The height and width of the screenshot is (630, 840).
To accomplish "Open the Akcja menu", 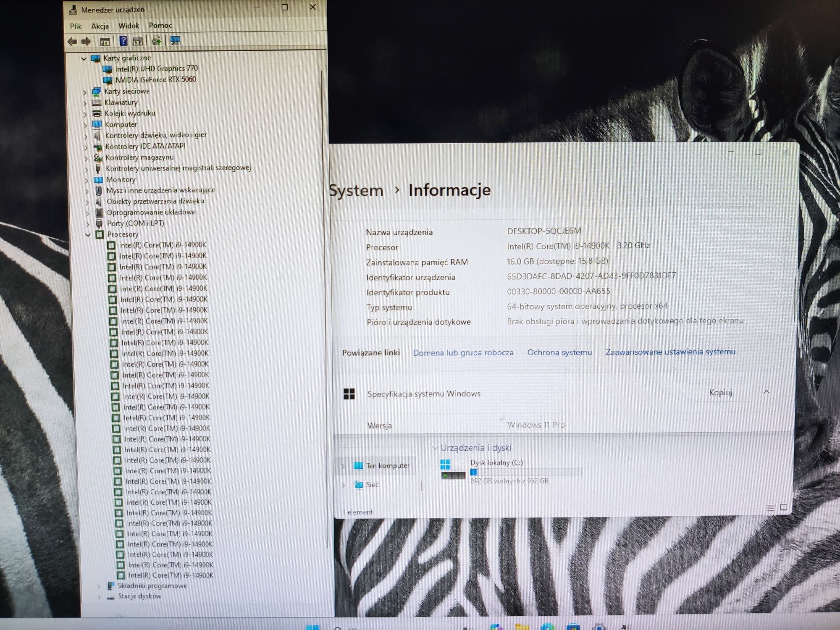I will point(100,26).
